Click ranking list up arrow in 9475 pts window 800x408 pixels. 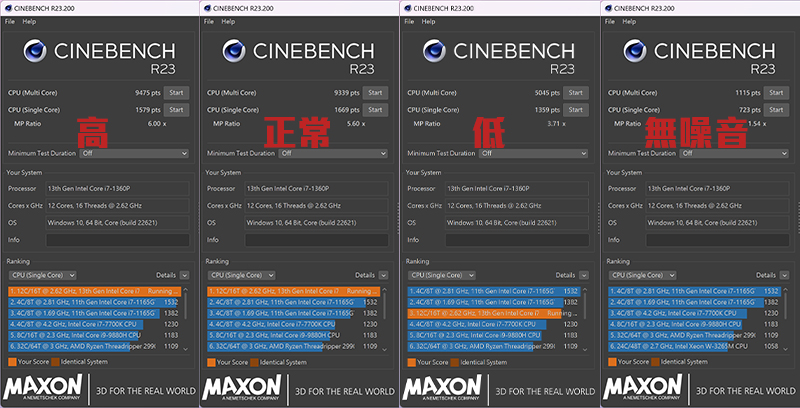tap(185, 290)
